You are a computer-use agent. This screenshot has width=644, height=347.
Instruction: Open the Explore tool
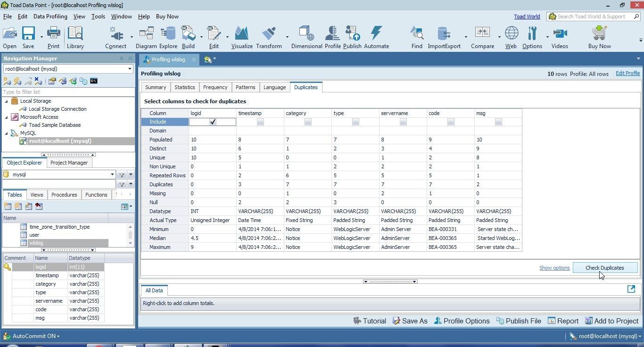click(168, 38)
